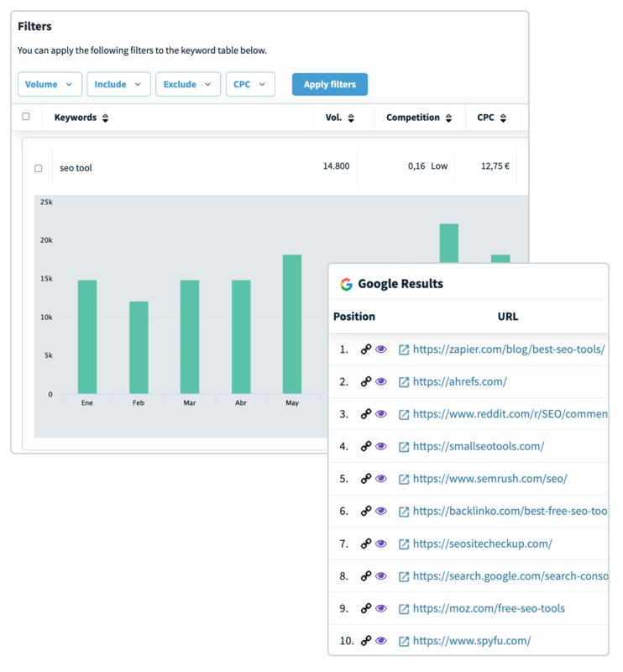Click the 14.800 volume value
Viewport: 623px width, 672px height.
pyautogui.click(x=337, y=165)
